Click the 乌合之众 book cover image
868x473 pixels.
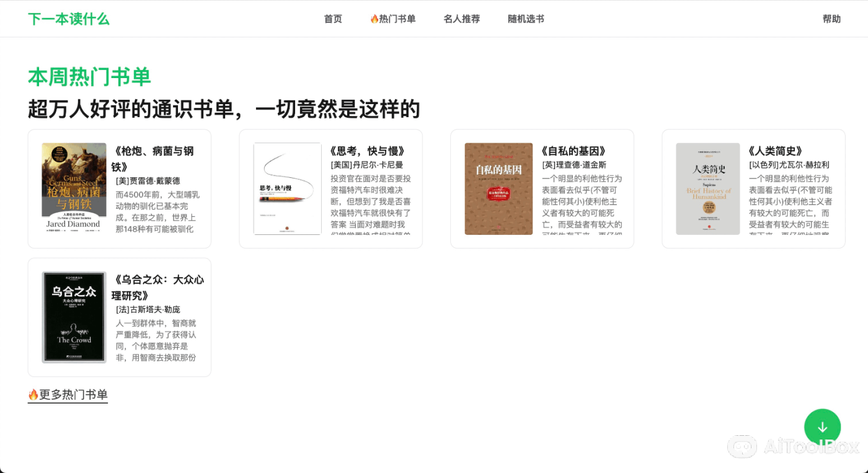(73, 317)
